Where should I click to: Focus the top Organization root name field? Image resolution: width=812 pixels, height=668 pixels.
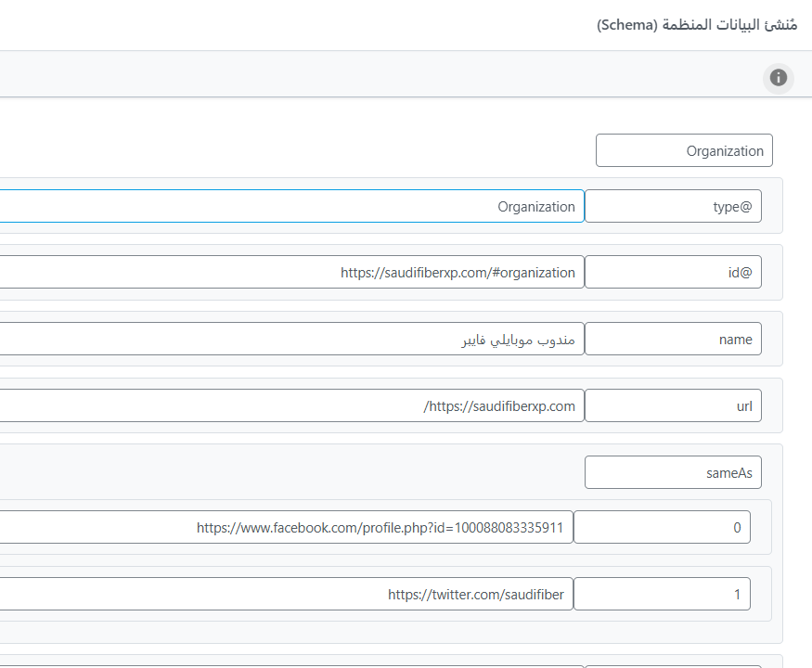[x=684, y=150]
